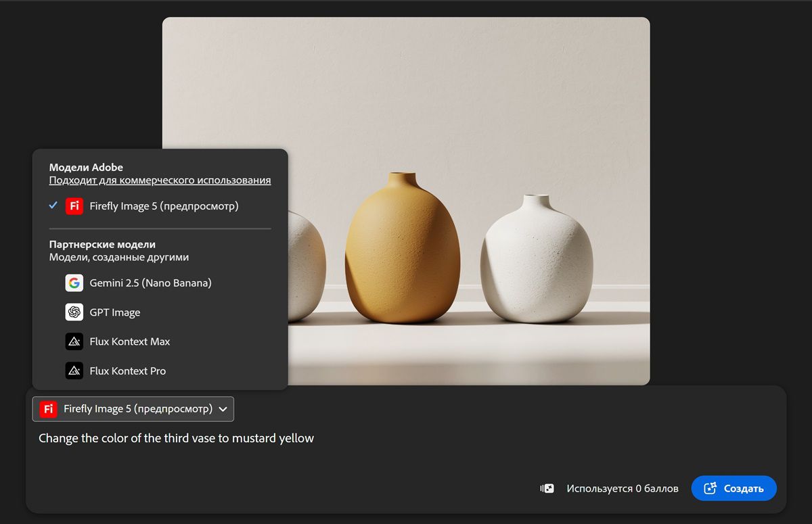Click the Создать generate button

734,488
